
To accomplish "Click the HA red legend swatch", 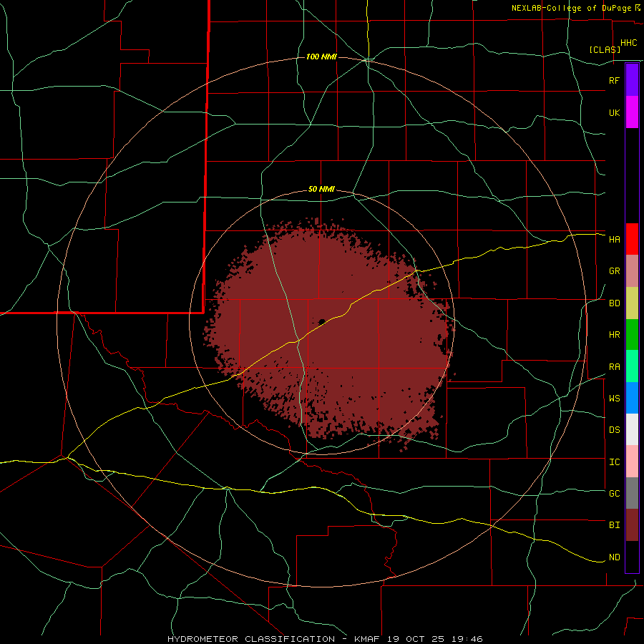I will (632, 239).
